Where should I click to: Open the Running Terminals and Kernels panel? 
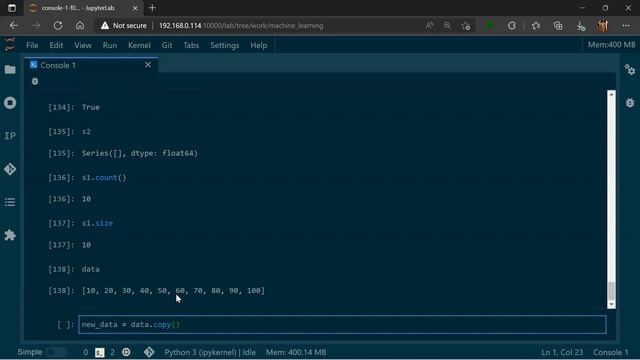click(x=10, y=102)
